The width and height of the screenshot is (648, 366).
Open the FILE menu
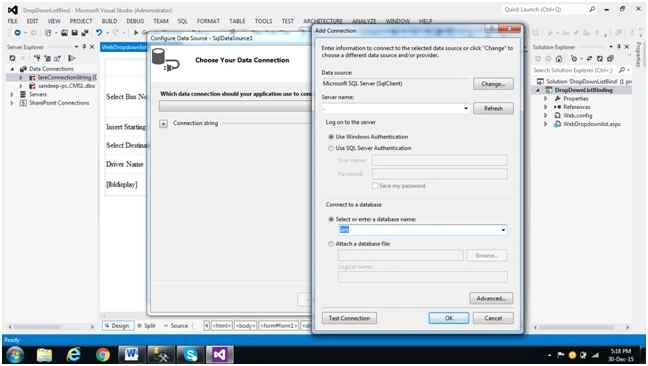click(x=12, y=21)
